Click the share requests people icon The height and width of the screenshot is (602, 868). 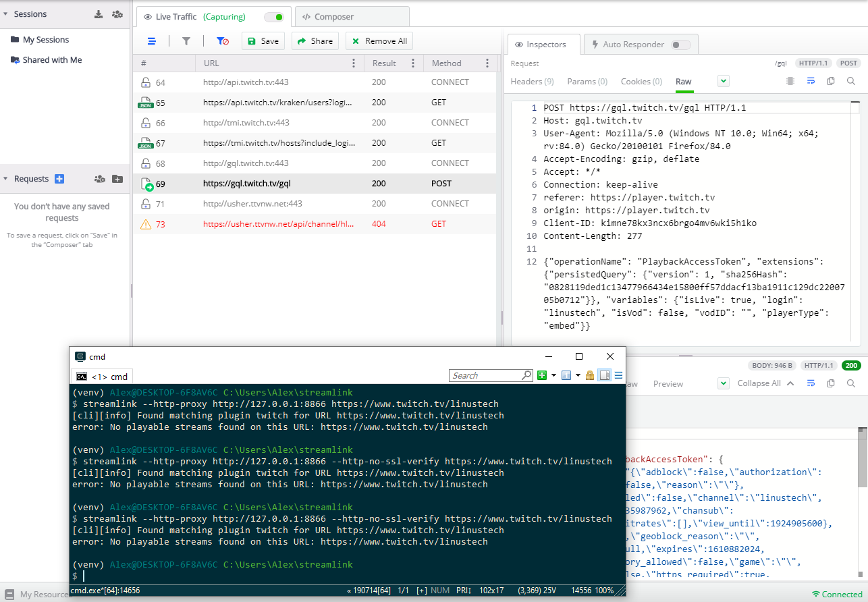(x=100, y=179)
